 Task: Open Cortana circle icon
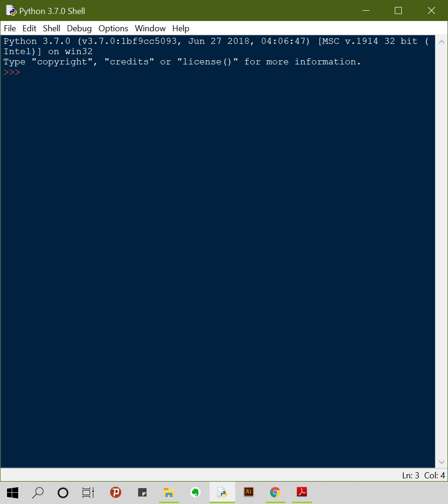[63, 493]
